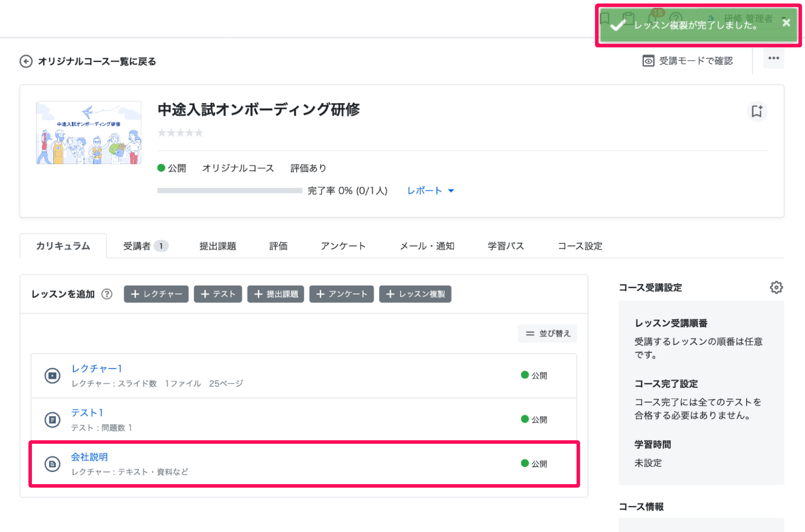Viewport: 805px width, 532px height.
Task: Add a 提出課題 lesson
Action: 275,294
